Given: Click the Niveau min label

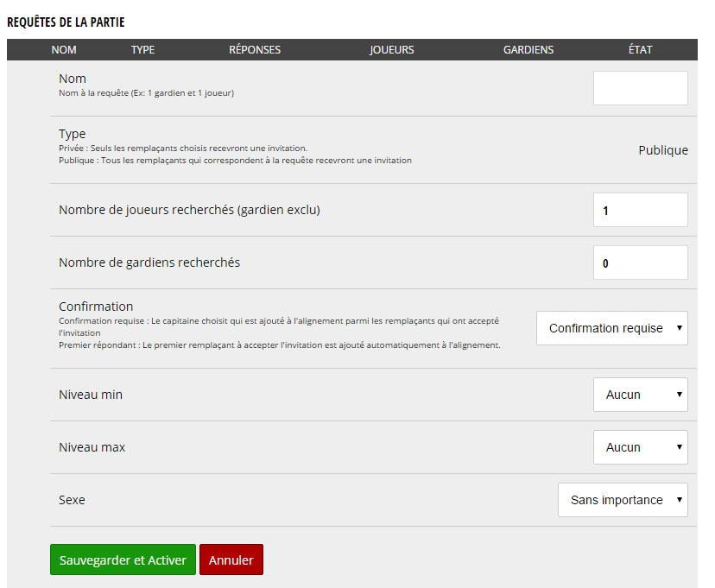Looking at the screenshot, I should pos(91,395).
